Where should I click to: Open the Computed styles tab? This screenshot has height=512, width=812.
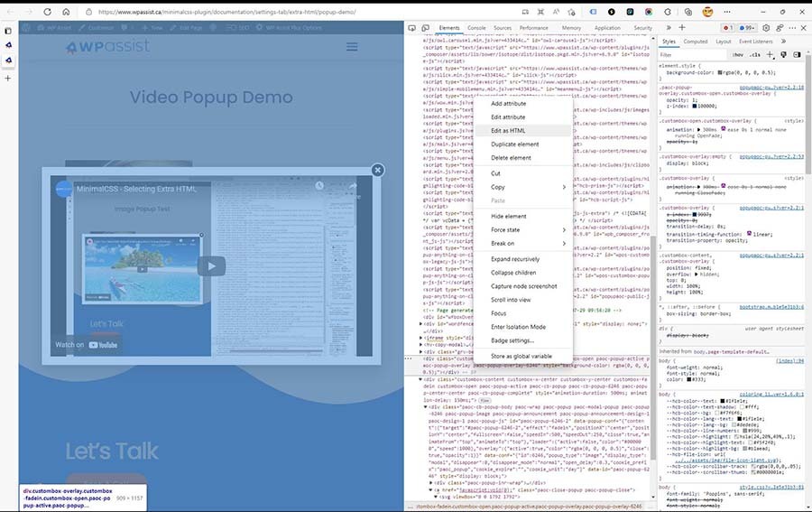click(x=695, y=42)
